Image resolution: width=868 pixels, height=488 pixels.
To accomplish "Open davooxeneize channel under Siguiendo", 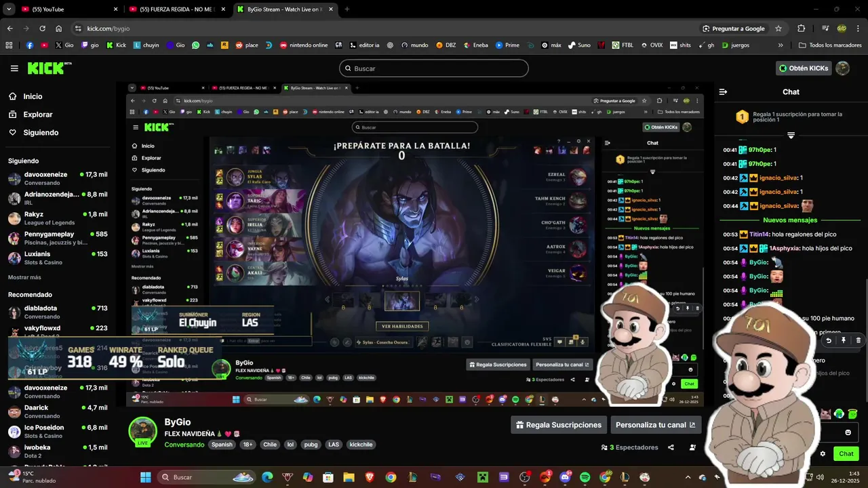I will (58, 178).
